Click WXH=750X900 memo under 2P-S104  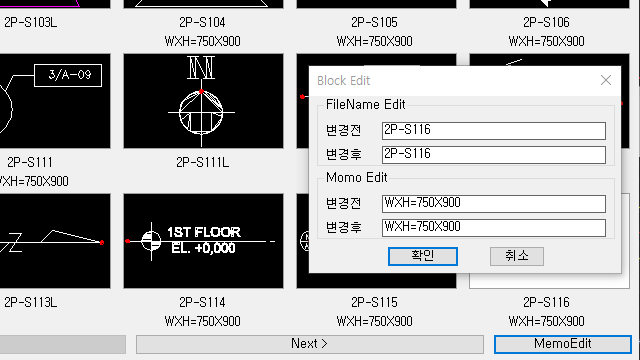(x=202, y=42)
